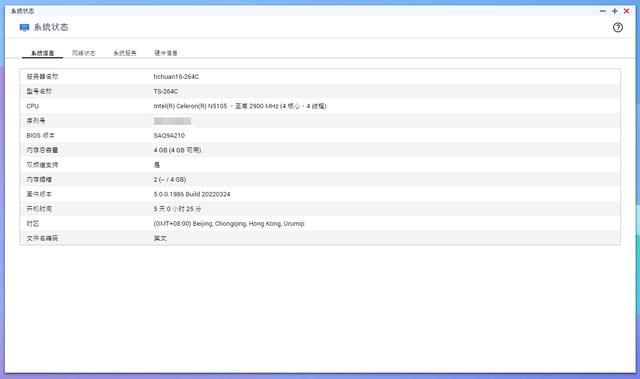Image resolution: width=640 pixels, height=379 pixels.
Task: Select BIOS version value SAQ9A210
Action: click(x=169, y=135)
